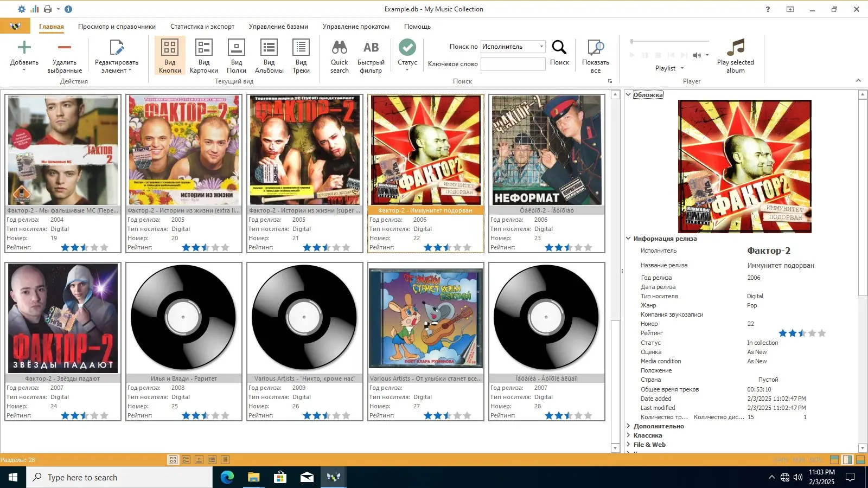Click the Добавить (add) plus icon

24,48
